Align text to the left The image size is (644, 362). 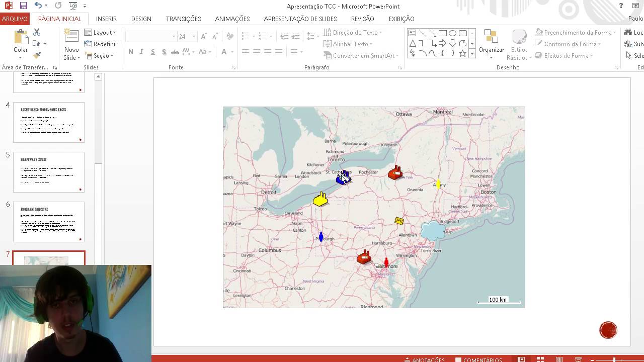coord(245,52)
